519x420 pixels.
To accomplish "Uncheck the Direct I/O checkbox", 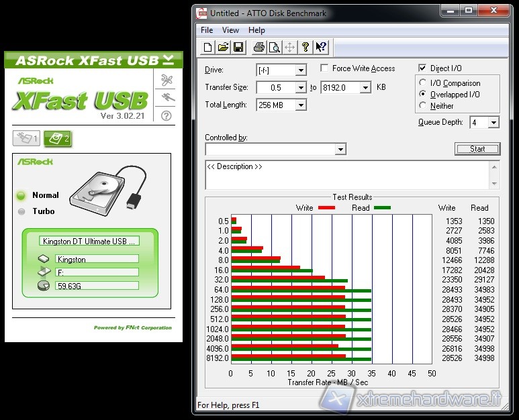I will (x=422, y=68).
